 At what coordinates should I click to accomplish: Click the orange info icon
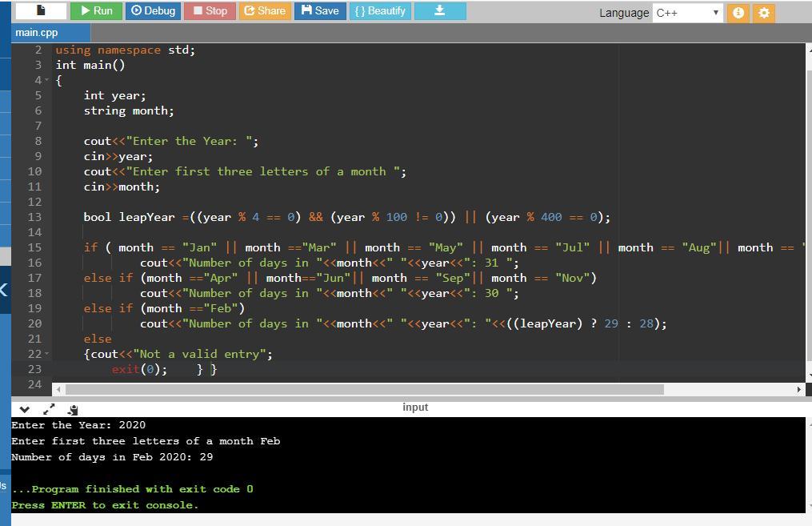739,13
